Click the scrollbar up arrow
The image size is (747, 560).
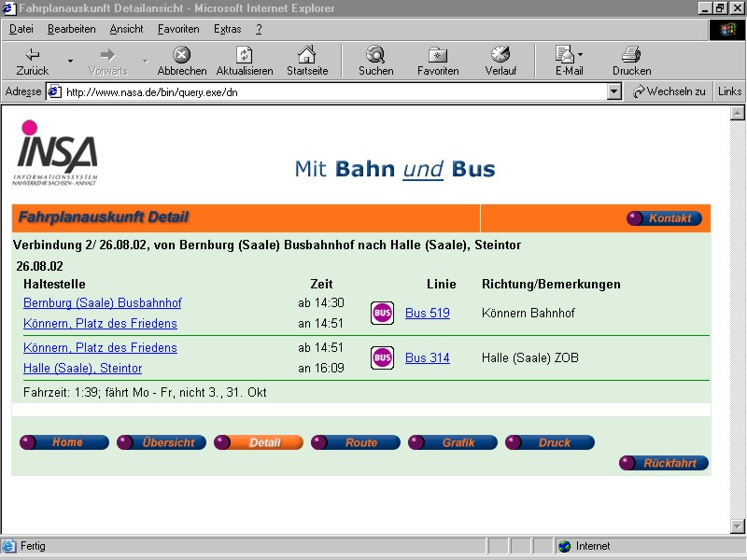tap(737, 113)
